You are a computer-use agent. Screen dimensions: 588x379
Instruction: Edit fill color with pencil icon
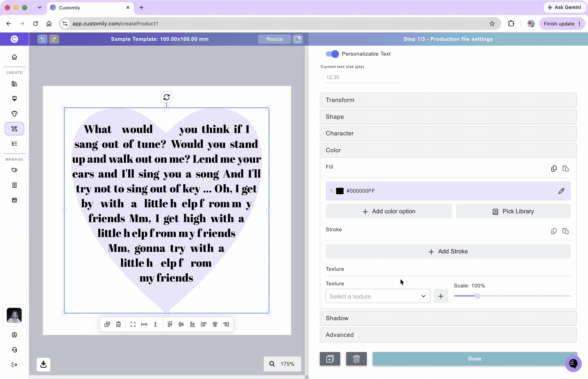click(x=561, y=191)
